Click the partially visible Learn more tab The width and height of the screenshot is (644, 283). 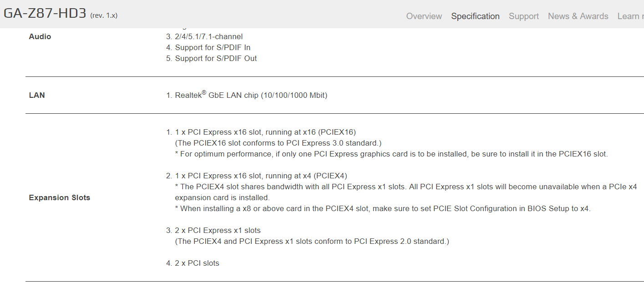tap(630, 16)
